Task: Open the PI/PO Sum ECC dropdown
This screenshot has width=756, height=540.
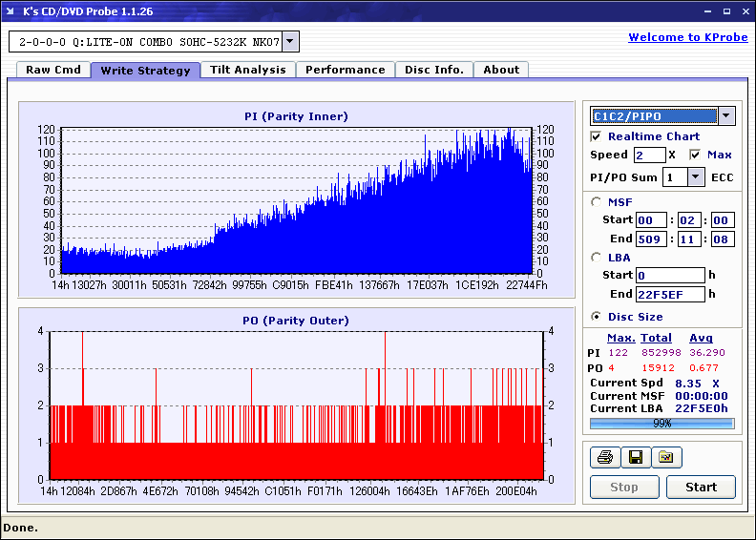Action: pos(695,177)
